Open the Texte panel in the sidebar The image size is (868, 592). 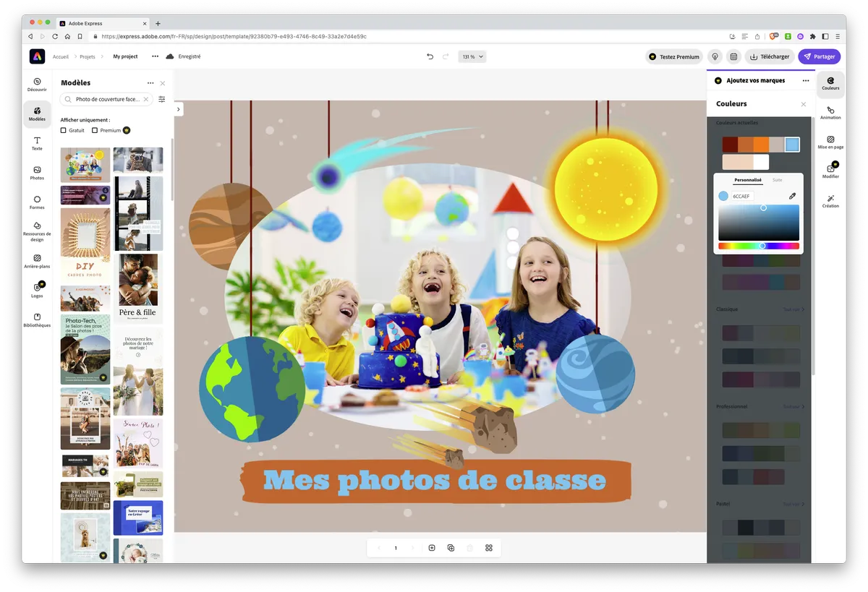point(37,142)
